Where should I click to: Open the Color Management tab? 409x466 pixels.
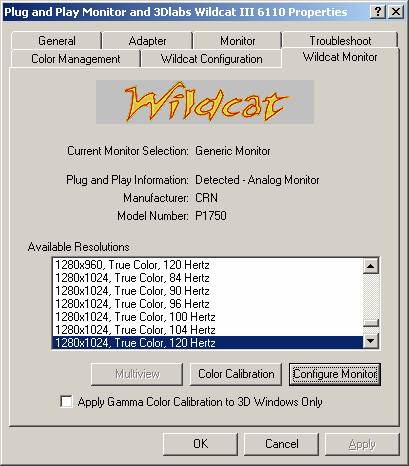point(76,59)
